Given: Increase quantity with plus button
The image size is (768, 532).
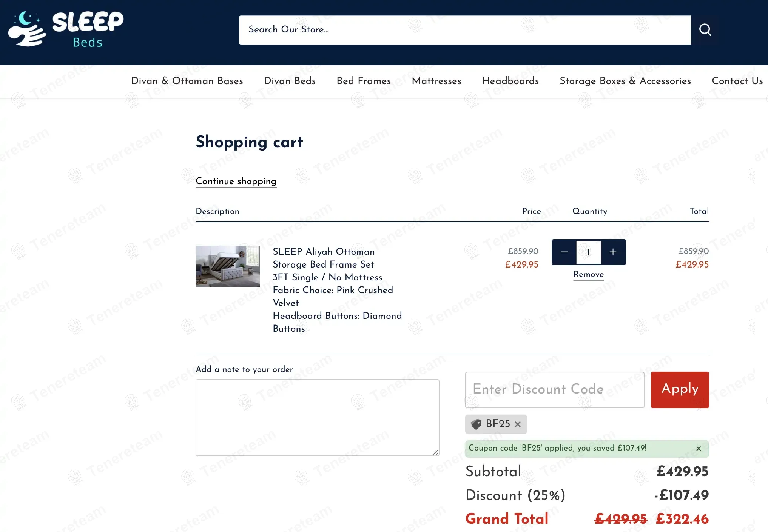Looking at the screenshot, I should 613,252.
